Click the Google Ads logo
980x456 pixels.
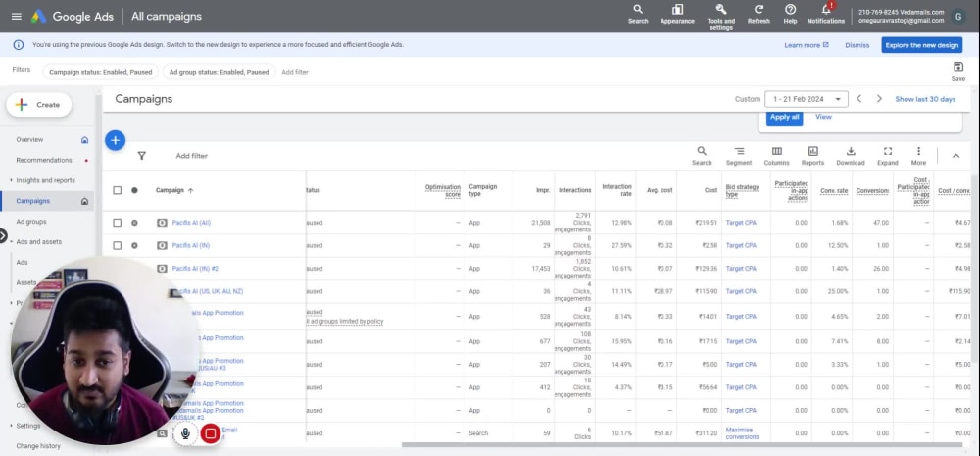coord(72,17)
